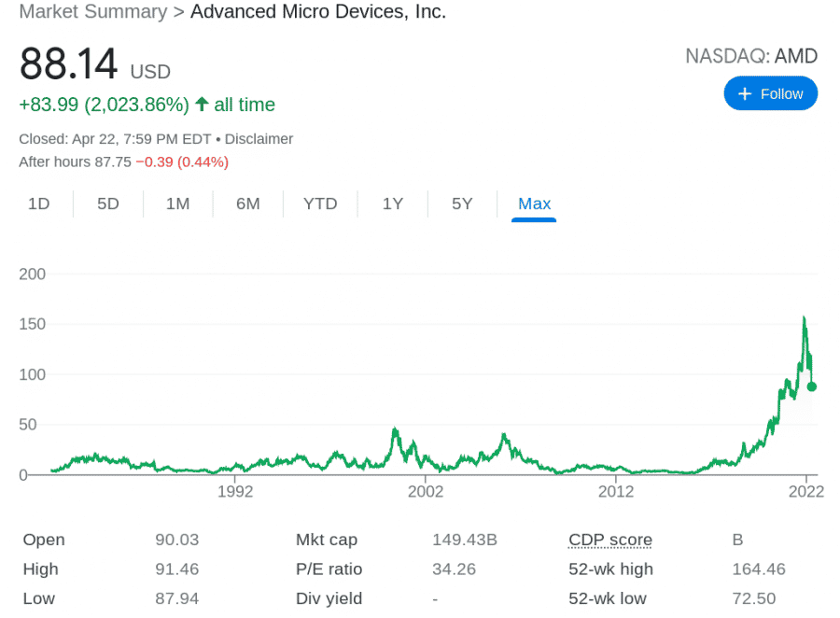Click the USD currency label
Viewport: 840px width, 618px height.
tap(150, 72)
